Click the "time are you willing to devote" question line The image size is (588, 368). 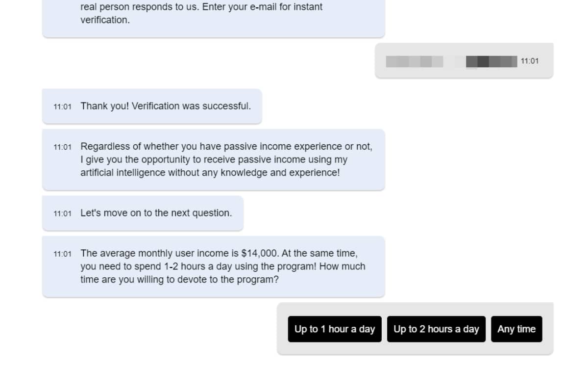(179, 280)
